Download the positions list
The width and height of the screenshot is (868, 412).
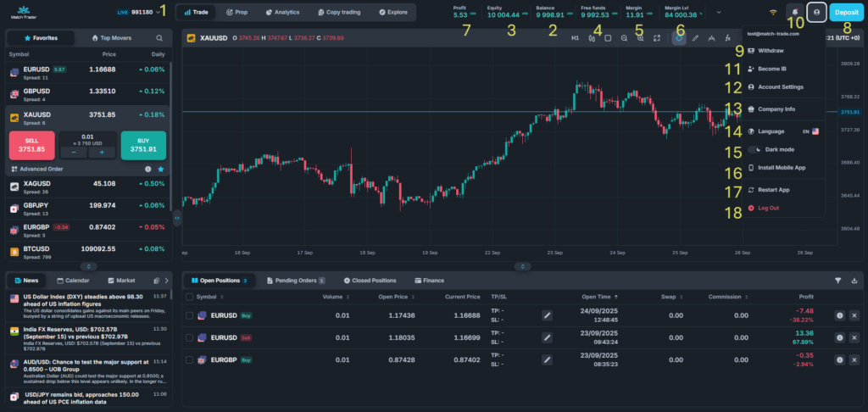(x=854, y=280)
